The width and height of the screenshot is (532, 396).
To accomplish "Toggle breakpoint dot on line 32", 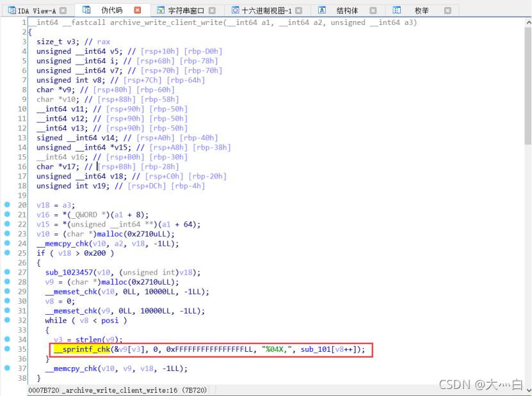I will 7,320.
